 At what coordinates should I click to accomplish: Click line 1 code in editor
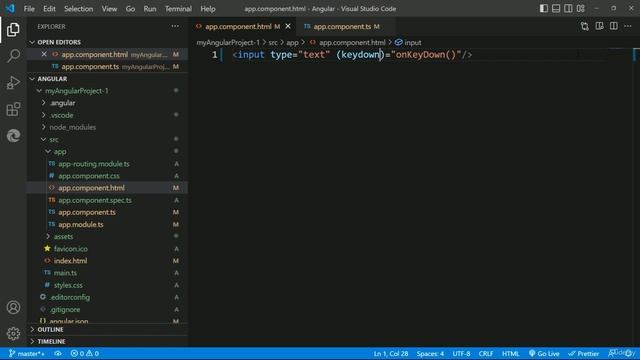point(352,55)
